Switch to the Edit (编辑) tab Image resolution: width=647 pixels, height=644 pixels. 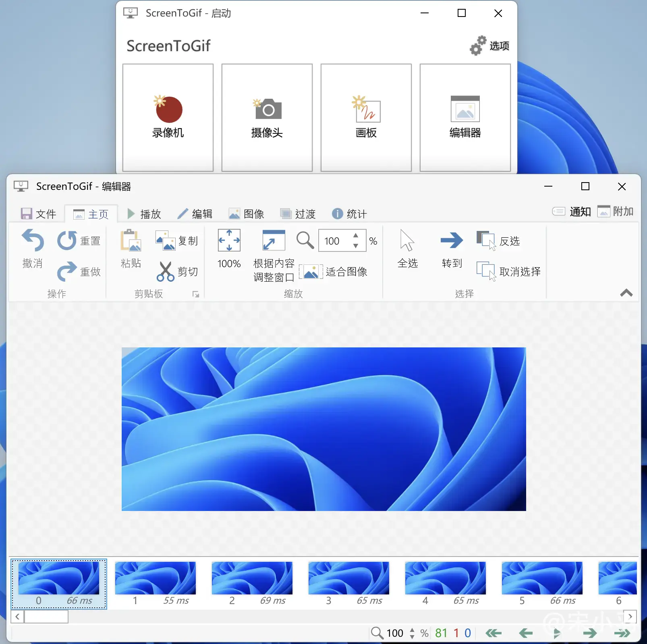pos(195,214)
